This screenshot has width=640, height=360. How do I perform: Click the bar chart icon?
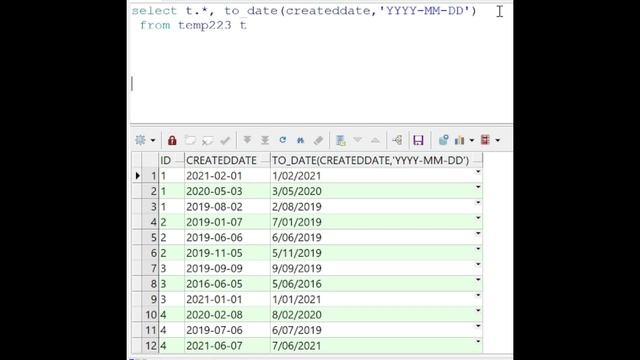pyautogui.click(x=460, y=140)
